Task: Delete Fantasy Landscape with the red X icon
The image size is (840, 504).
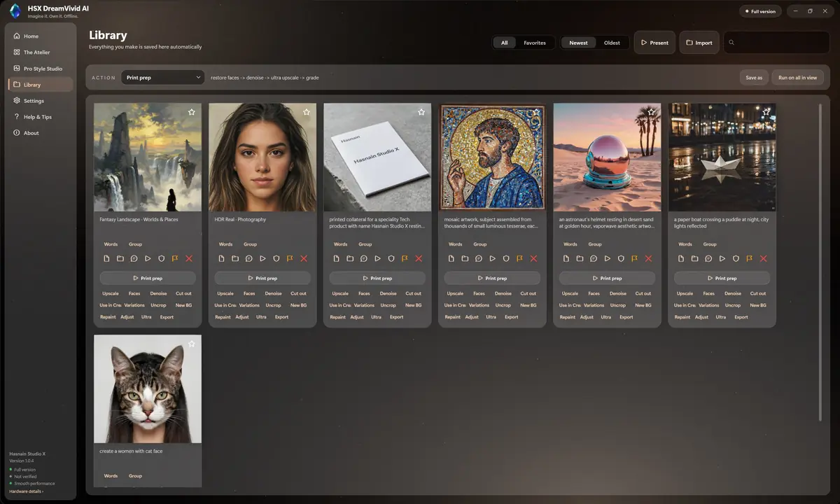Action: pos(189,258)
